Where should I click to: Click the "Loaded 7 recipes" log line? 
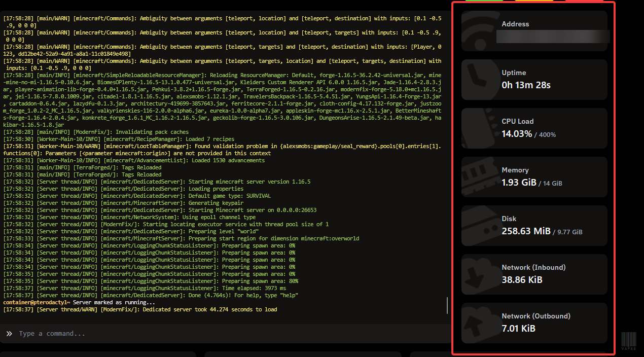[x=119, y=139]
